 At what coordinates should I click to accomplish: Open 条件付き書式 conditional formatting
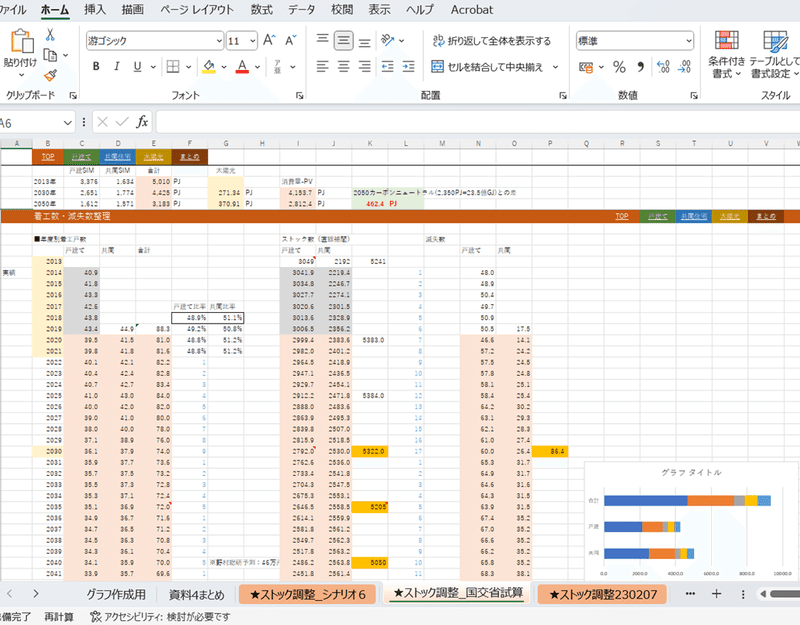pyautogui.click(x=727, y=54)
